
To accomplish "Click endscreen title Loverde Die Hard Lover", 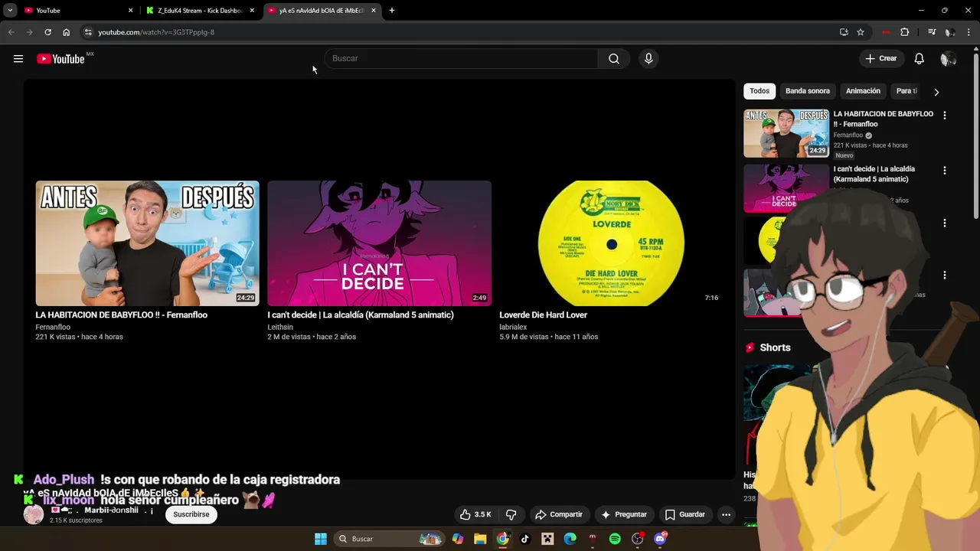I will [544, 315].
